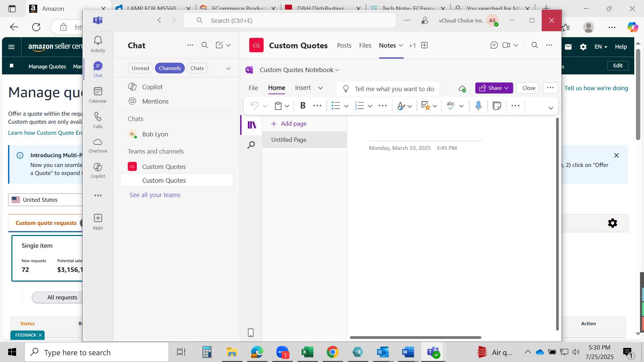The height and width of the screenshot is (362, 644).
Task: Select the Insert ribbon tab
Action: click(303, 88)
